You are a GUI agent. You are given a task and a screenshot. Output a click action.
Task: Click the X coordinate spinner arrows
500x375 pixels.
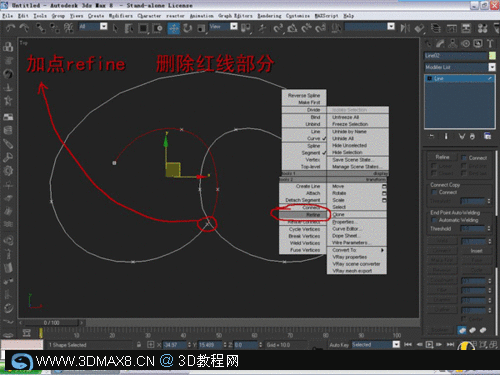189,345
